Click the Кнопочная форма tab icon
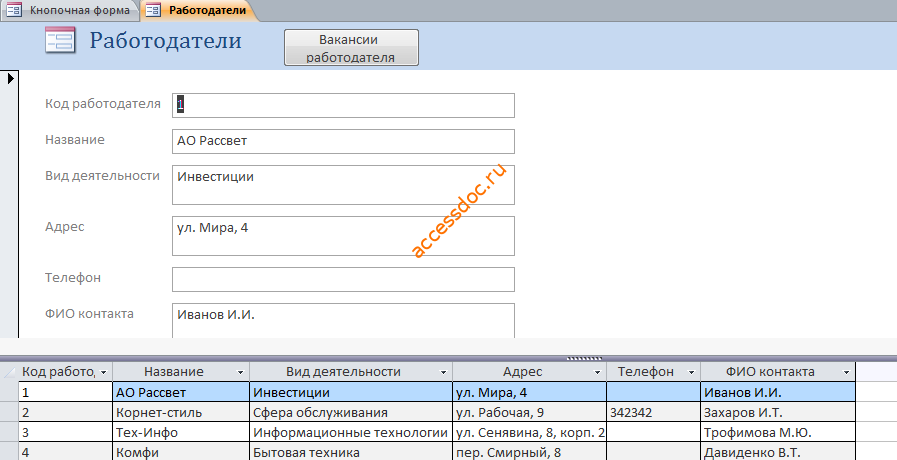The height and width of the screenshot is (460, 897). (x=14, y=10)
